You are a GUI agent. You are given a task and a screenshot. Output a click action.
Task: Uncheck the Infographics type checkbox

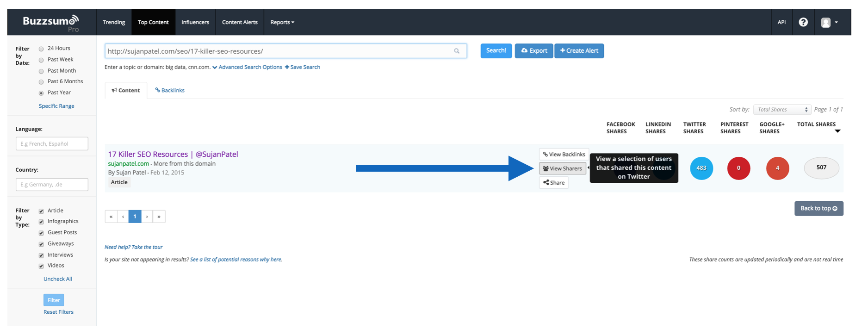click(x=41, y=222)
